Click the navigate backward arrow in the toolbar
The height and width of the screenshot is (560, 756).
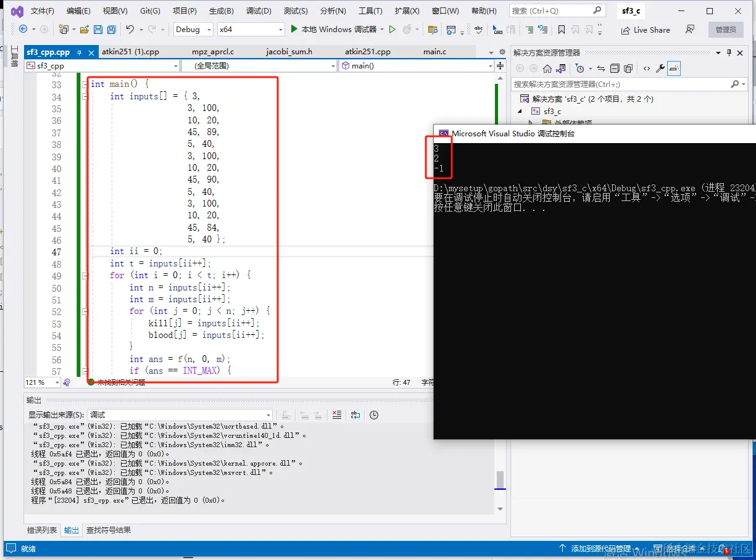[x=23, y=29]
